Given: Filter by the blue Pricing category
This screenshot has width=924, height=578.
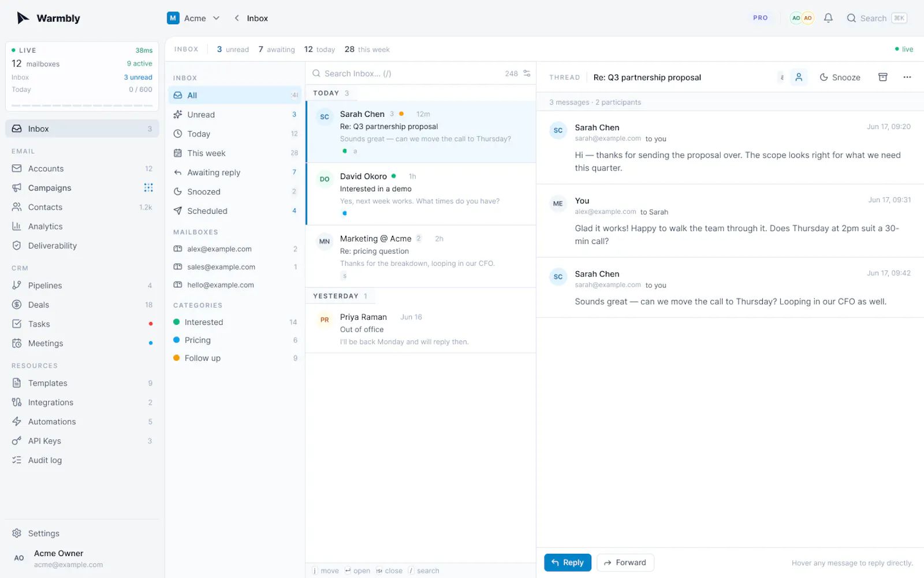Looking at the screenshot, I should 235,340.
